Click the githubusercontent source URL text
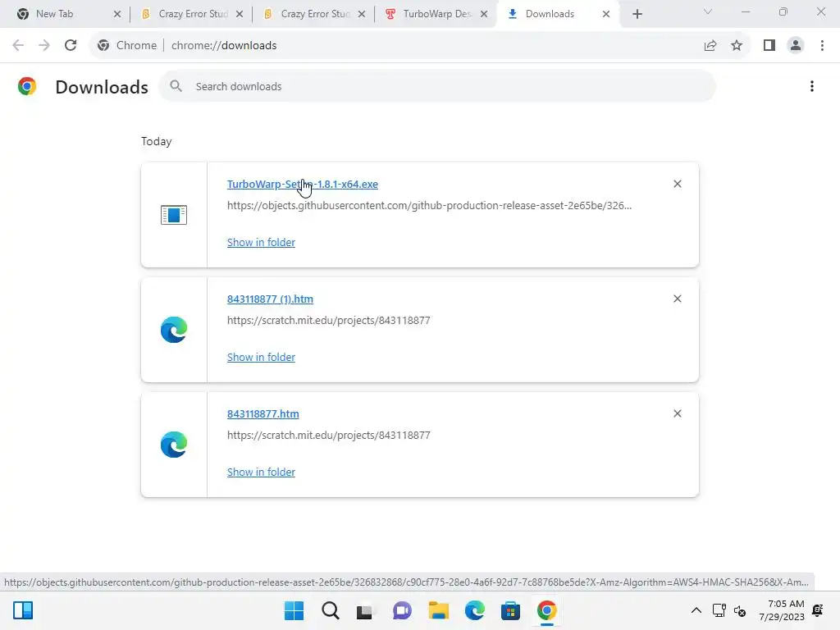Viewport: 840px width, 630px height. (429, 205)
